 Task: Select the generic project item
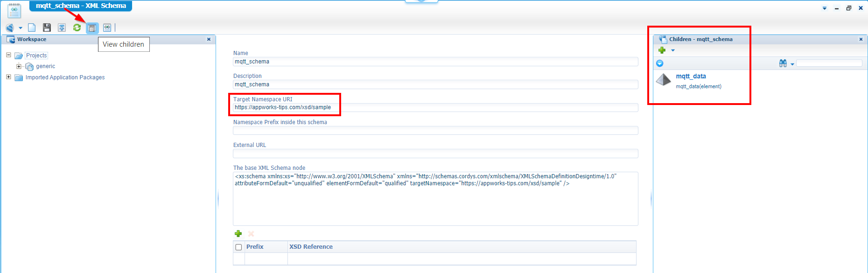(45, 66)
